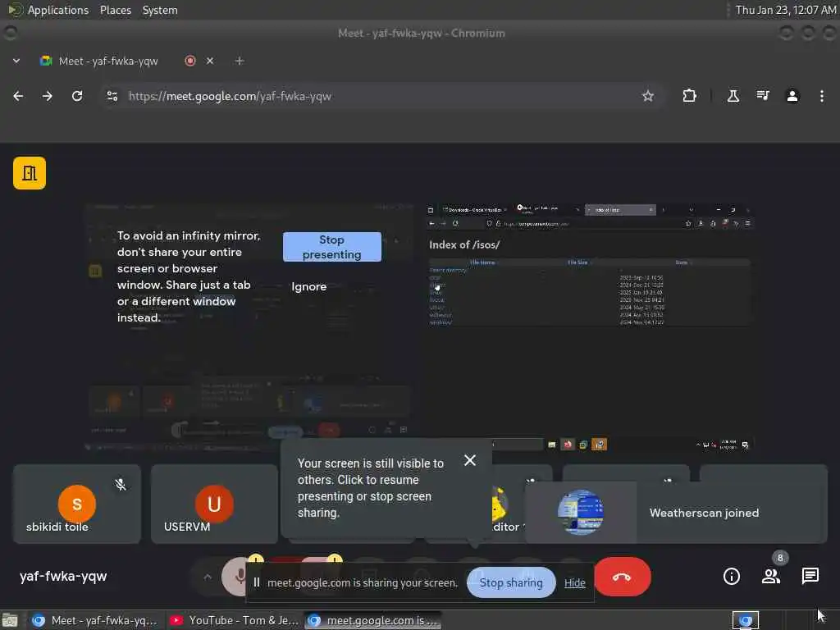
Task: Expand the tab search chevron
Action: coord(16,61)
